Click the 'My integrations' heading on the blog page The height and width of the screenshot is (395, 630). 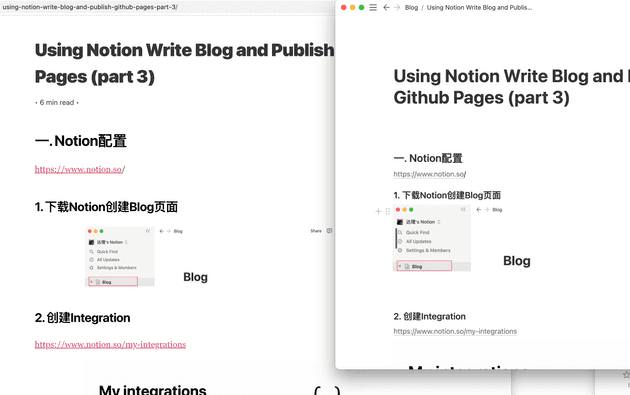152,390
